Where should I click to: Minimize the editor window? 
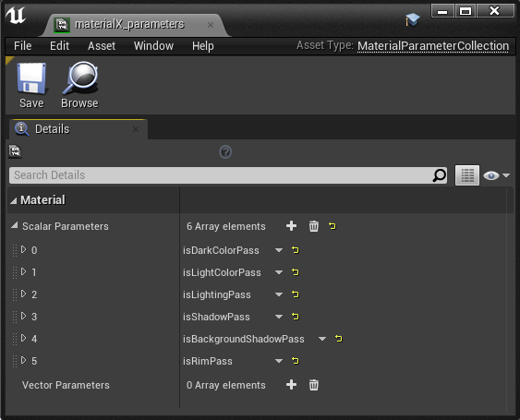click(442, 11)
